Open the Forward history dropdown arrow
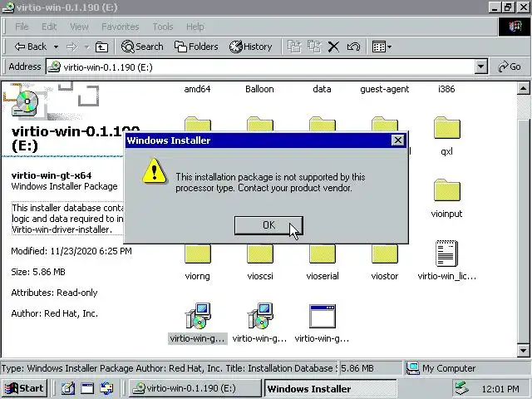The image size is (532, 399). [86, 47]
